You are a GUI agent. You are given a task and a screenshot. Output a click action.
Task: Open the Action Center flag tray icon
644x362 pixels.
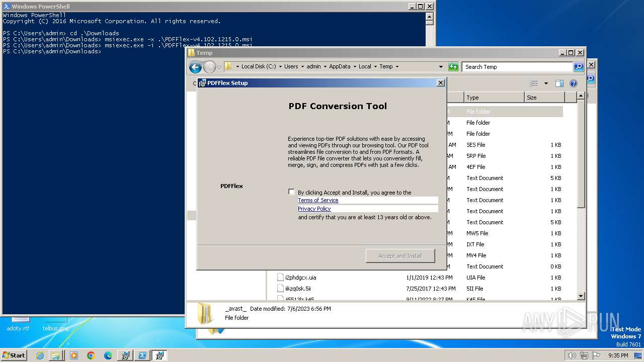[x=596, y=355]
